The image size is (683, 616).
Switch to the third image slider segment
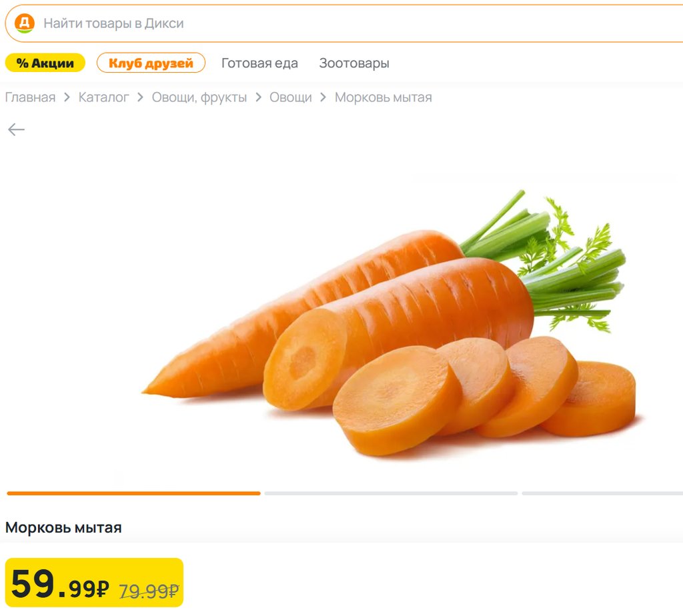pos(602,493)
